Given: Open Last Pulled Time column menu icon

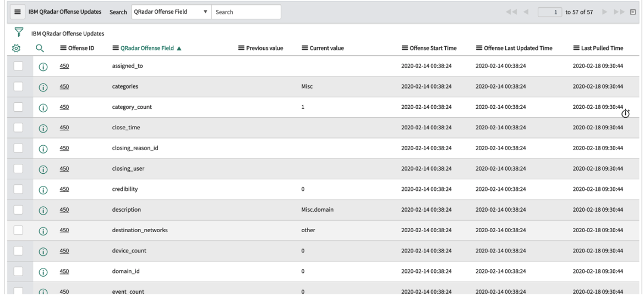Looking at the screenshot, I should (576, 48).
